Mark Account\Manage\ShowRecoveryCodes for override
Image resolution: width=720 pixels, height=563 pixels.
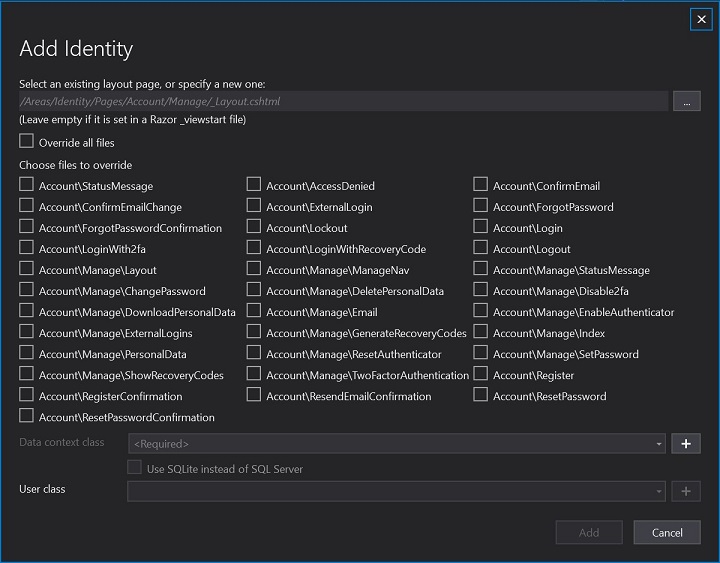27,373
